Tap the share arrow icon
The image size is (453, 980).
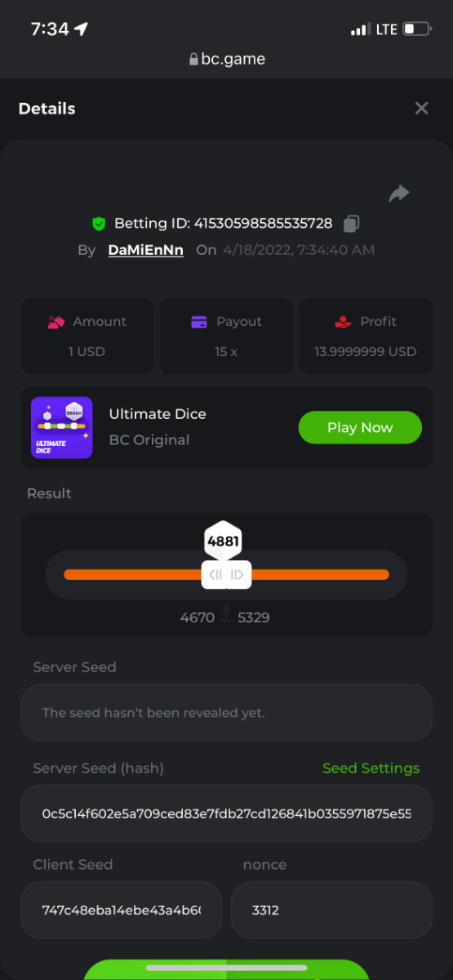click(x=399, y=194)
